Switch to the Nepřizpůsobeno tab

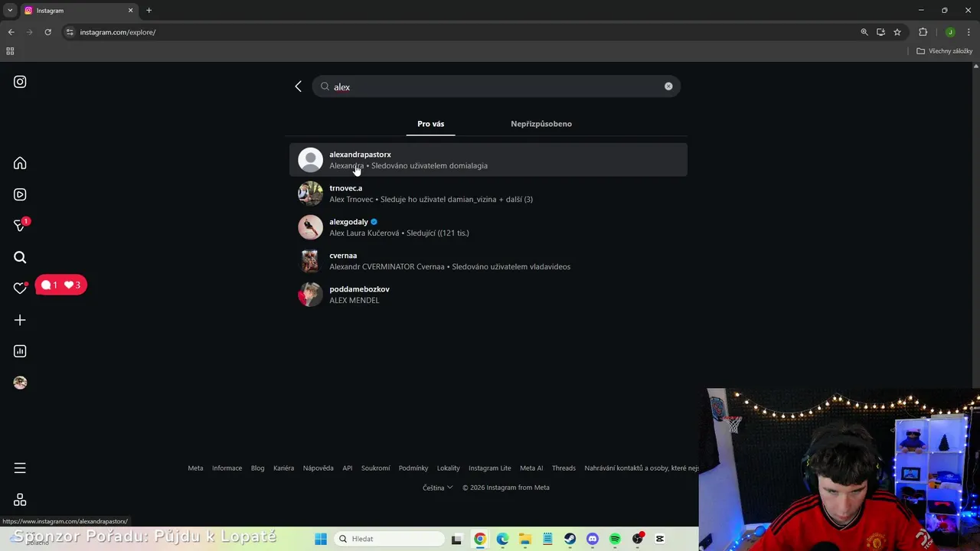541,124
